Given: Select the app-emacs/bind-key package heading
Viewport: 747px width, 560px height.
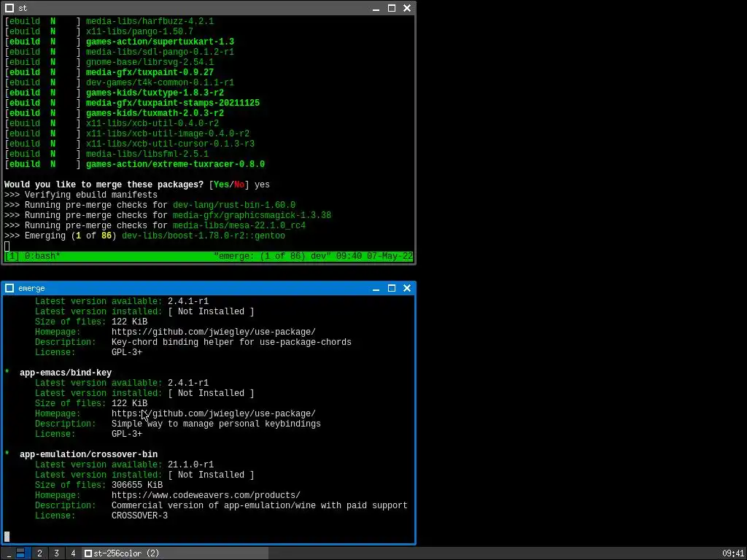Looking at the screenshot, I should 65,373.
